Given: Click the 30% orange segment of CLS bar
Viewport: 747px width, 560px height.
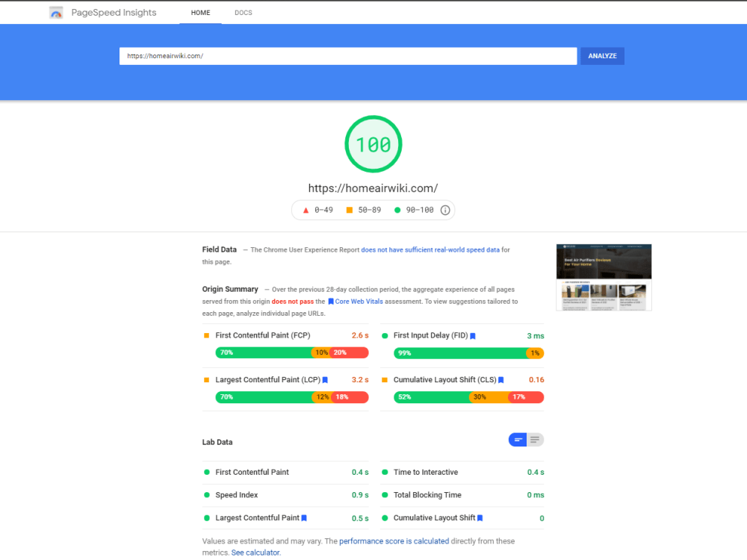Looking at the screenshot, I should point(487,397).
